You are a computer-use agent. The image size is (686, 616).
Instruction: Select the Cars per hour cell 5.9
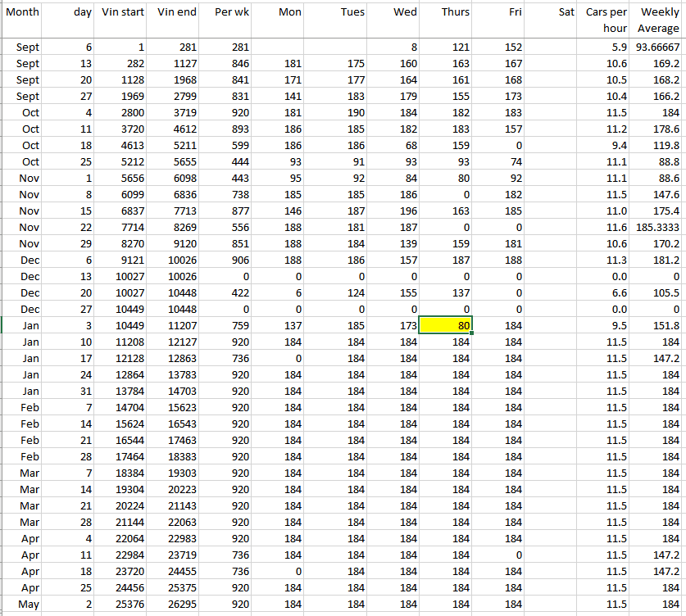606,48
